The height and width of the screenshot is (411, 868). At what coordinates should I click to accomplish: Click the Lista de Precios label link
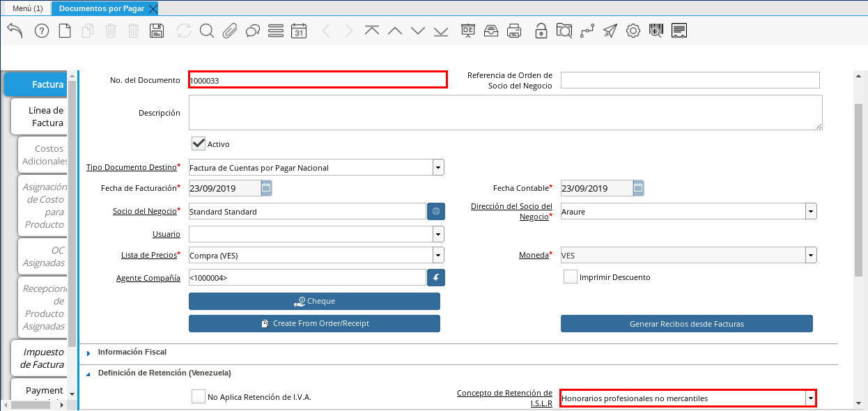[x=149, y=255]
